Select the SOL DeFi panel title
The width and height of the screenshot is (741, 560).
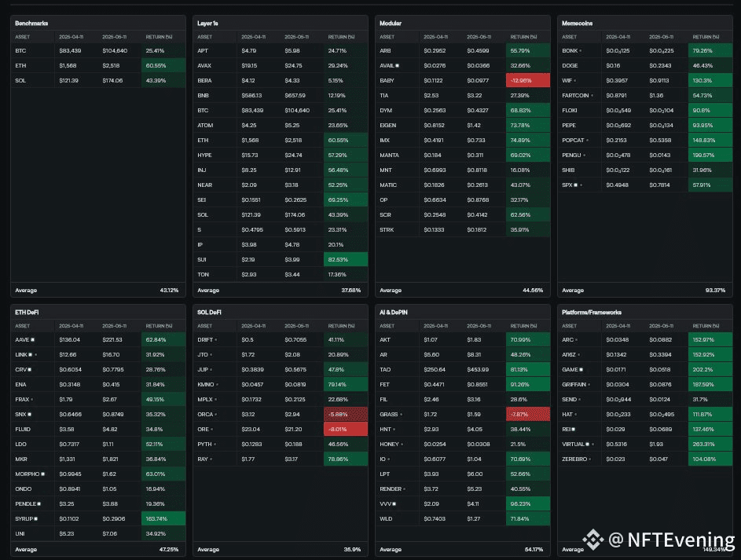209,312
